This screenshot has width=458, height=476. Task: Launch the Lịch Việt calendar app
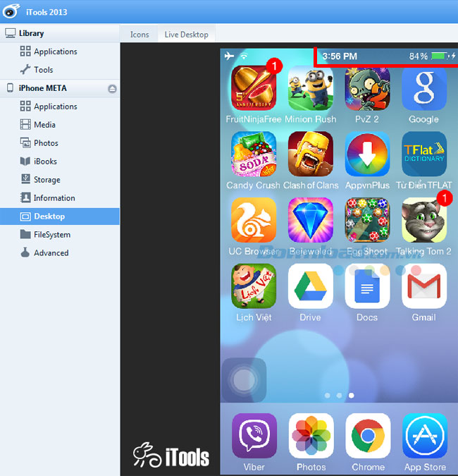coord(254,286)
